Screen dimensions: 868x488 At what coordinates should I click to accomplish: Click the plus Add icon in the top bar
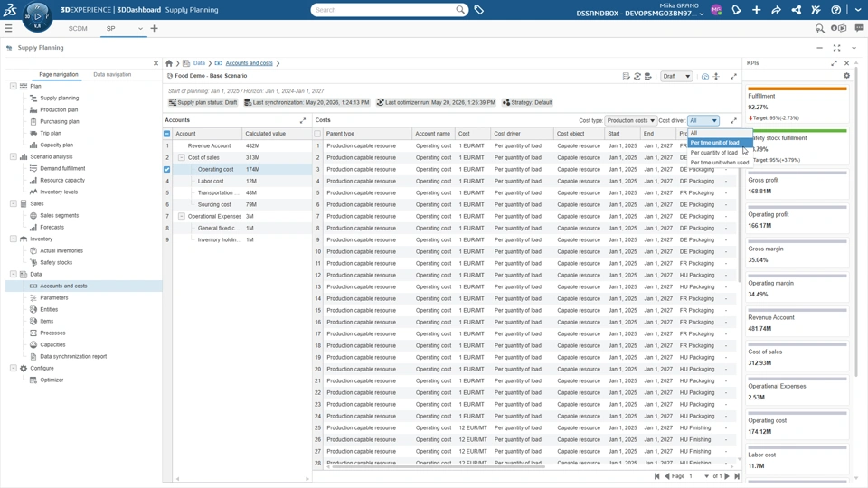[x=756, y=10]
